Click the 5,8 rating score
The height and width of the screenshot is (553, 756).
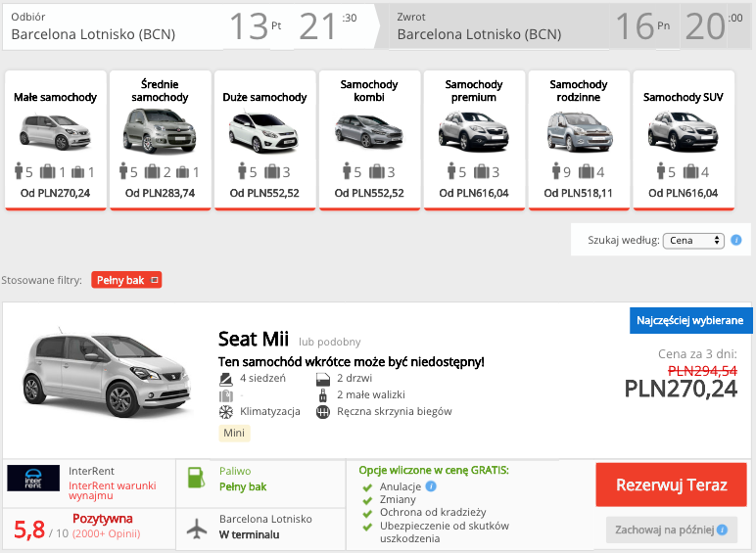29,530
